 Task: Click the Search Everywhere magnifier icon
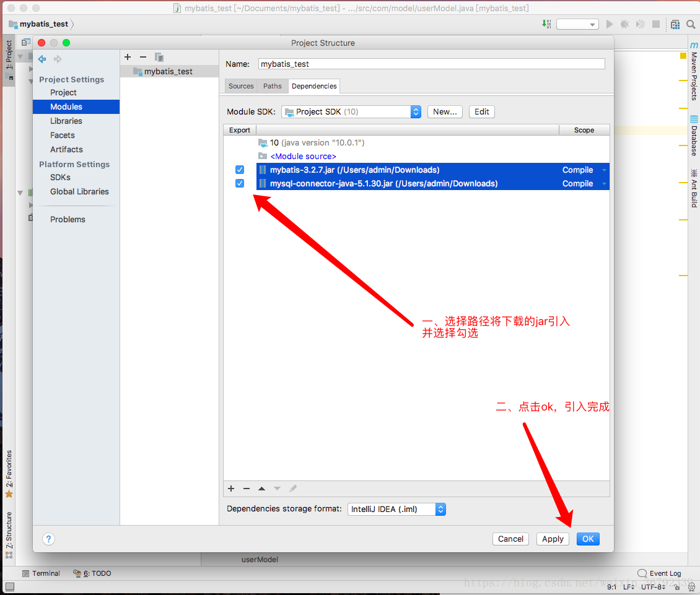click(691, 24)
